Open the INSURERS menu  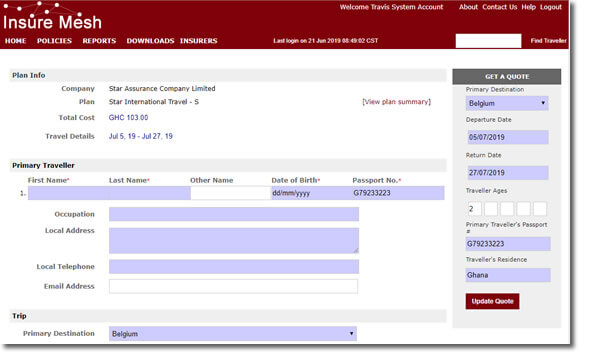point(198,41)
